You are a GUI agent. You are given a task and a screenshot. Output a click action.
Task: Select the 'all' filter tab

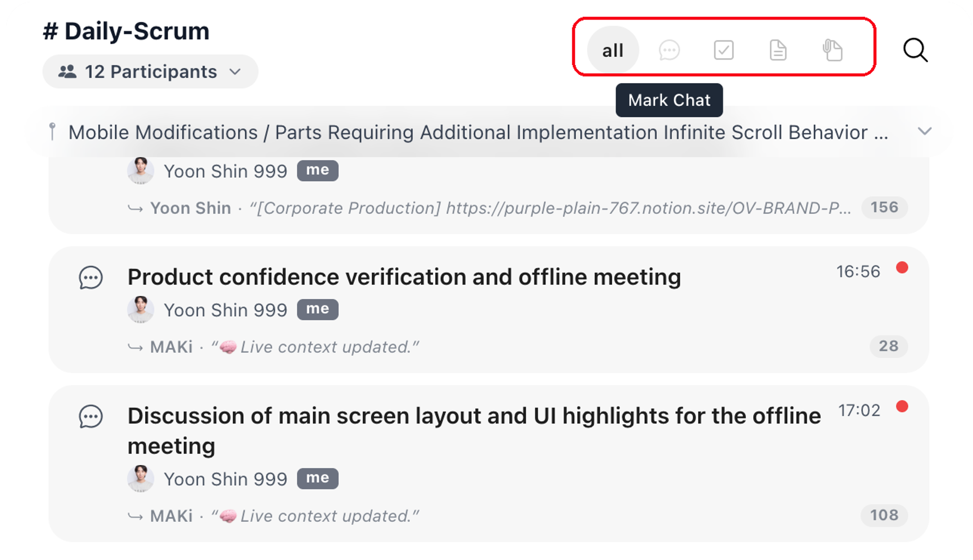pos(612,50)
